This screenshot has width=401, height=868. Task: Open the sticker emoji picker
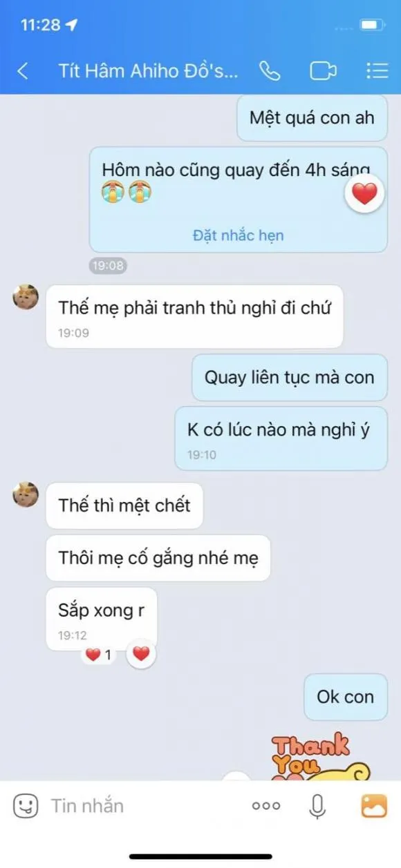[26, 805]
